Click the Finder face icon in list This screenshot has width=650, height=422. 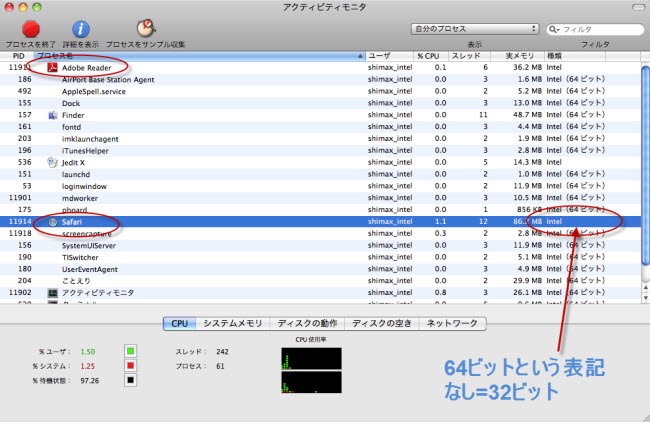(53, 115)
